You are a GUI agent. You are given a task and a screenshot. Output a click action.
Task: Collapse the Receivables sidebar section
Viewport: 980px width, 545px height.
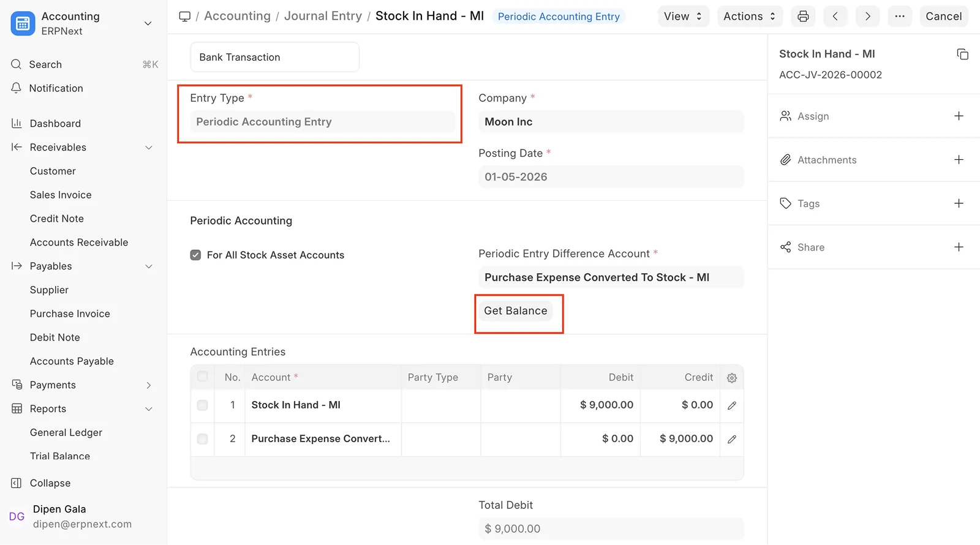coord(148,148)
